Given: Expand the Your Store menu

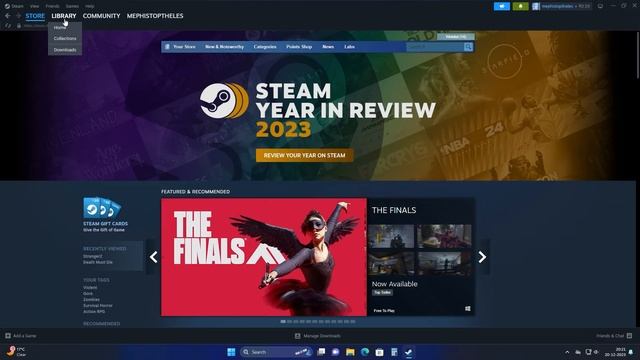Looking at the screenshot, I should [184, 47].
